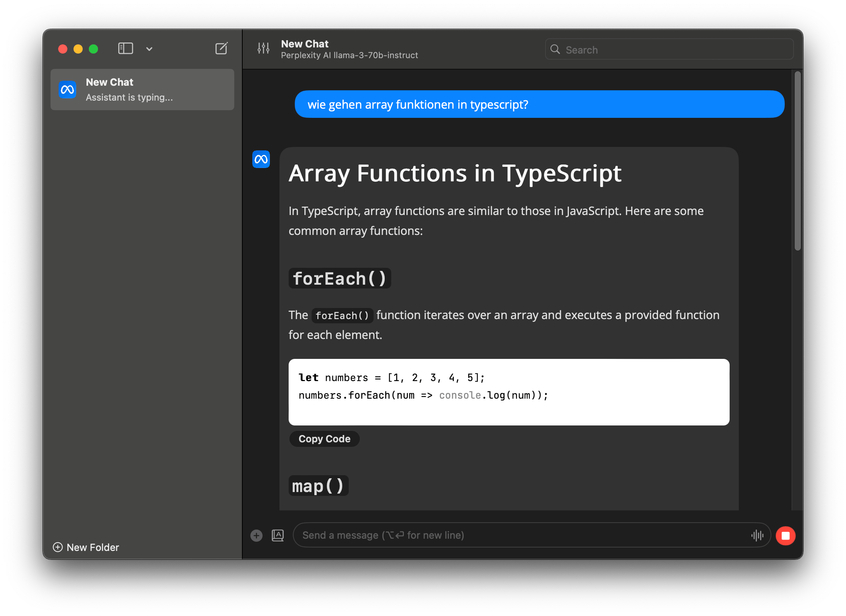
Task: Stop generating with red stop button
Action: click(x=786, y=535)
